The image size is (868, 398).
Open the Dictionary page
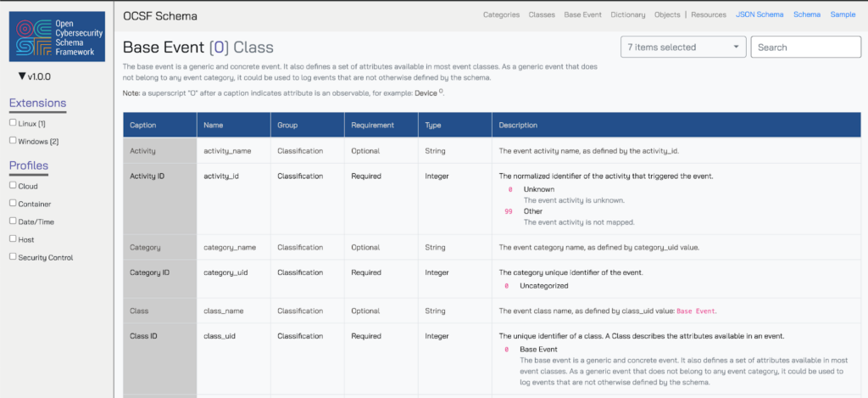click(x=627, y=14)
